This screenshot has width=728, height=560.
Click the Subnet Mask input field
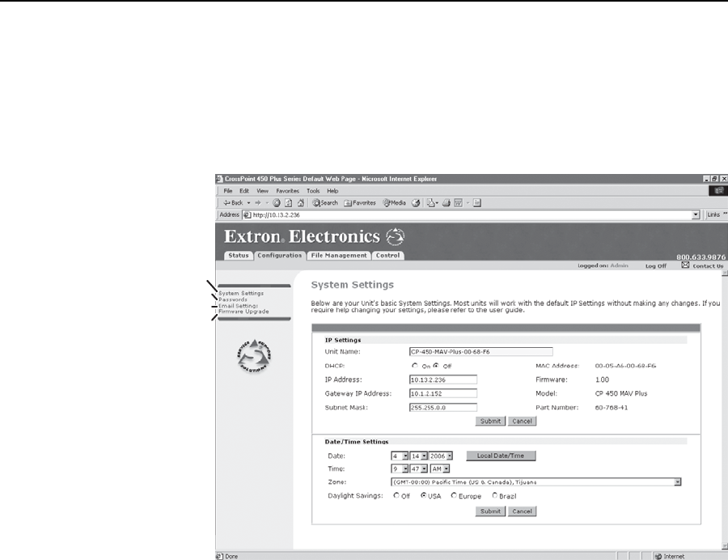click(443, 408)
